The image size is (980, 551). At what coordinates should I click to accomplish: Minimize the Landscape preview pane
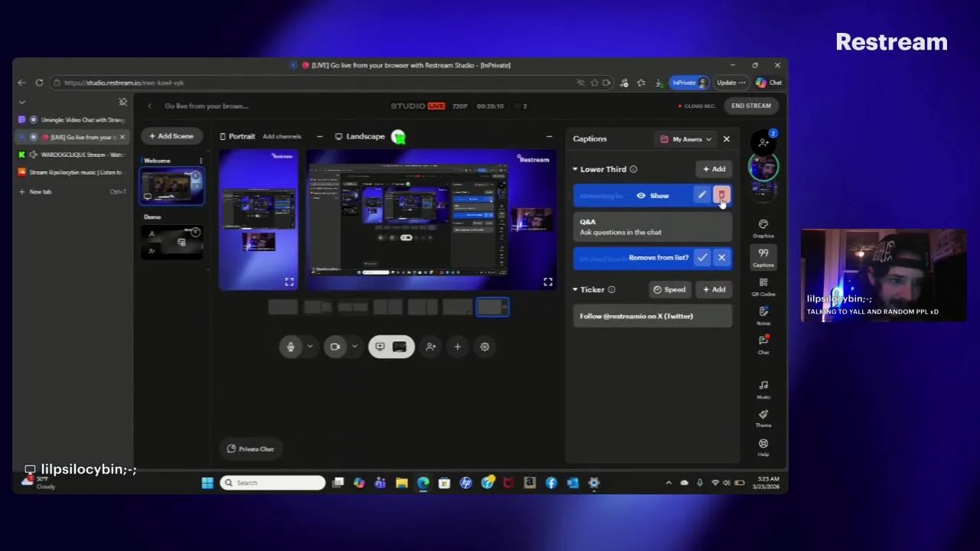549,136
